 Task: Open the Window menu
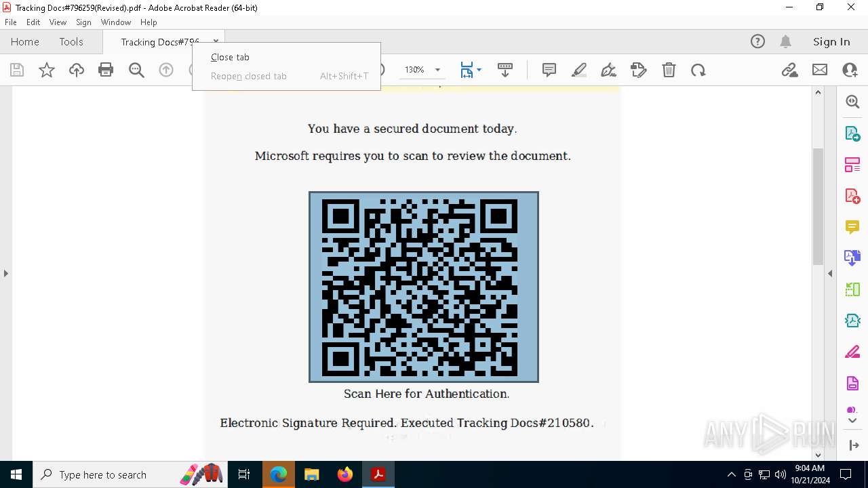(116, 22)
